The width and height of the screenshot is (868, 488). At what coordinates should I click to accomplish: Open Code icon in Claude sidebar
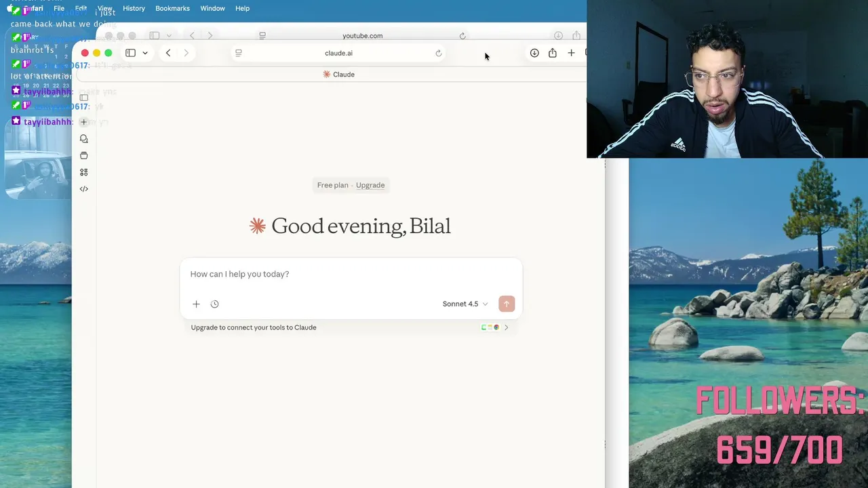(x=84, y=189)
